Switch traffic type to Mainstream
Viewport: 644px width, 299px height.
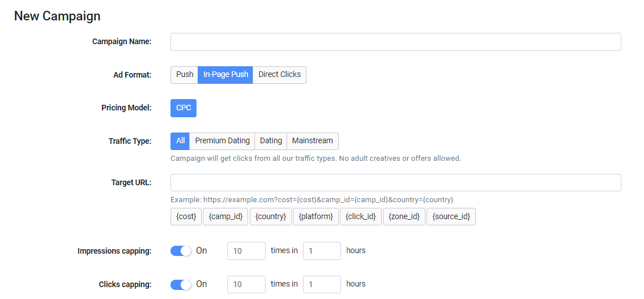[x=312, y=141]
